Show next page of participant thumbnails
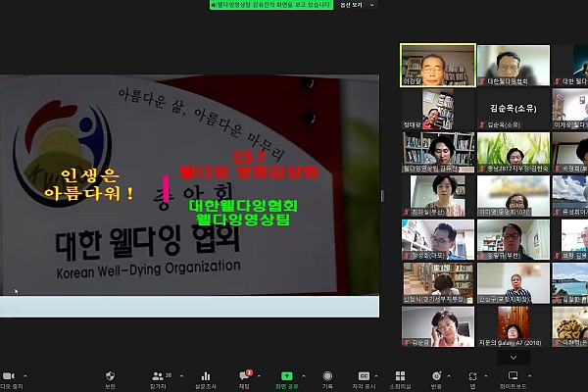The image size is (588, 392). click(514, 358)
